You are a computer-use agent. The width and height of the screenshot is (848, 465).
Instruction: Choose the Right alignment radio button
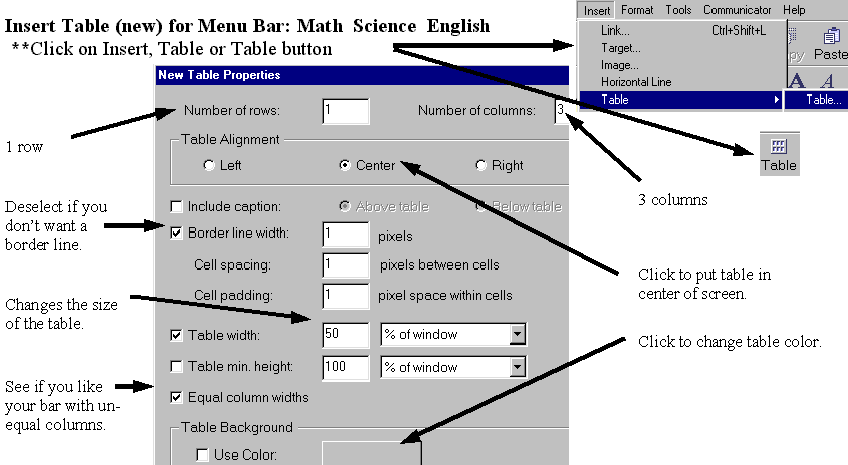(x=481, y=165)
